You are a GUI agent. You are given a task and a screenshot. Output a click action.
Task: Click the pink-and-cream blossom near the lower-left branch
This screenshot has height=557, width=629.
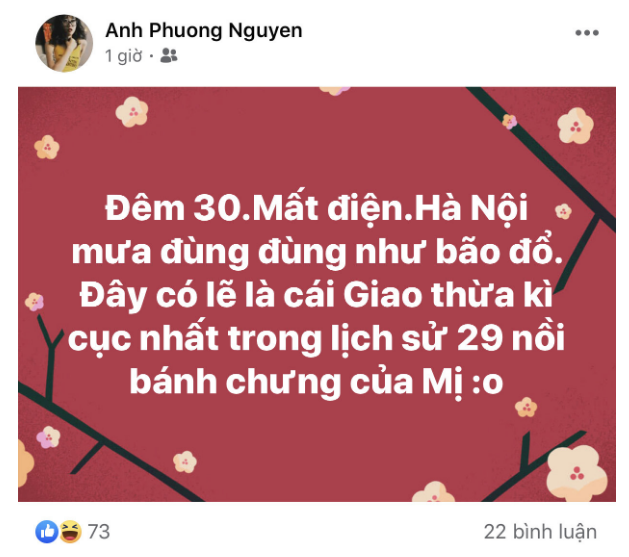click(49, 437)
